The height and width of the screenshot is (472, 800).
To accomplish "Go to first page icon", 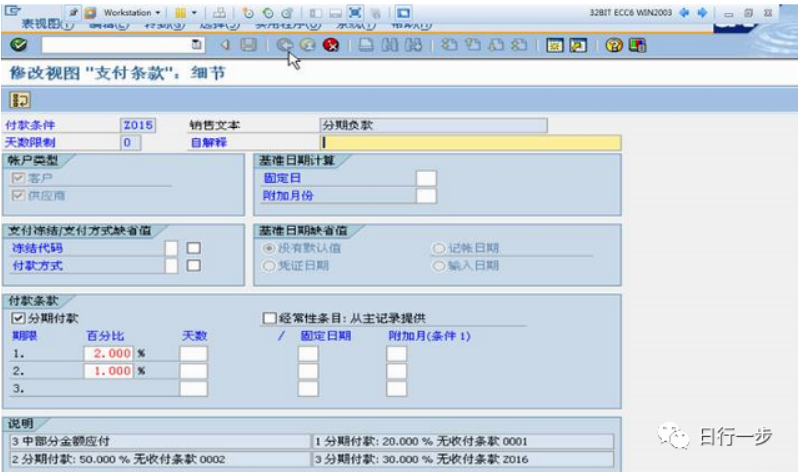I will click(449, 45).
